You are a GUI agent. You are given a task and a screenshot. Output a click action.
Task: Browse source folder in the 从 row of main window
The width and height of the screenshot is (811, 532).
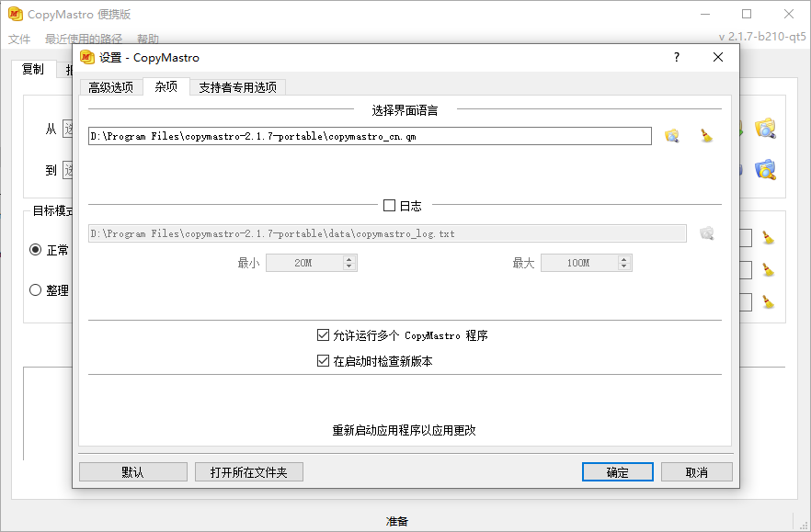coord(765,128)
